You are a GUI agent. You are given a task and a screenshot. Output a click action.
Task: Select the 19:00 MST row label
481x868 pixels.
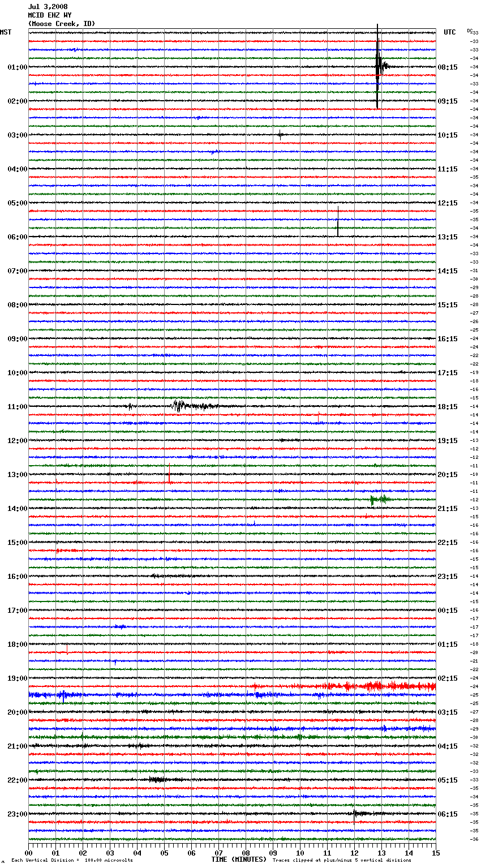pyautogui.click(x=18, y=678)
